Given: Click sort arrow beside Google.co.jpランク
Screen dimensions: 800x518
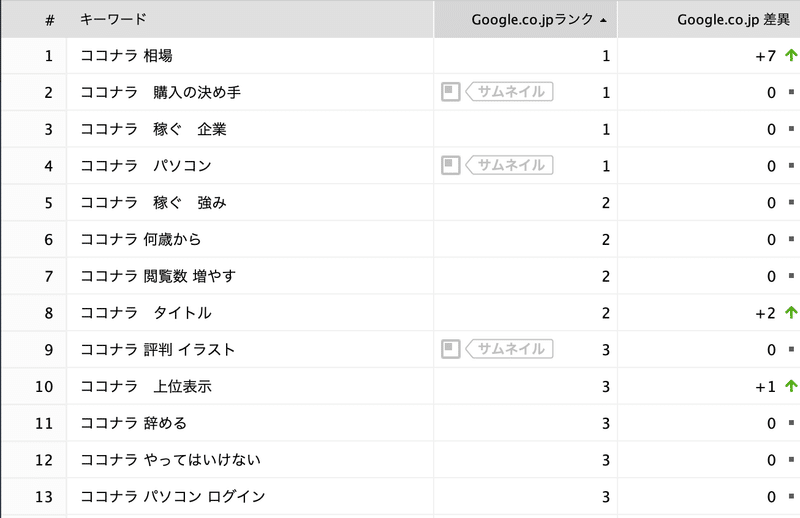Looking at the screenshot, I should click(x=604, y=20).
